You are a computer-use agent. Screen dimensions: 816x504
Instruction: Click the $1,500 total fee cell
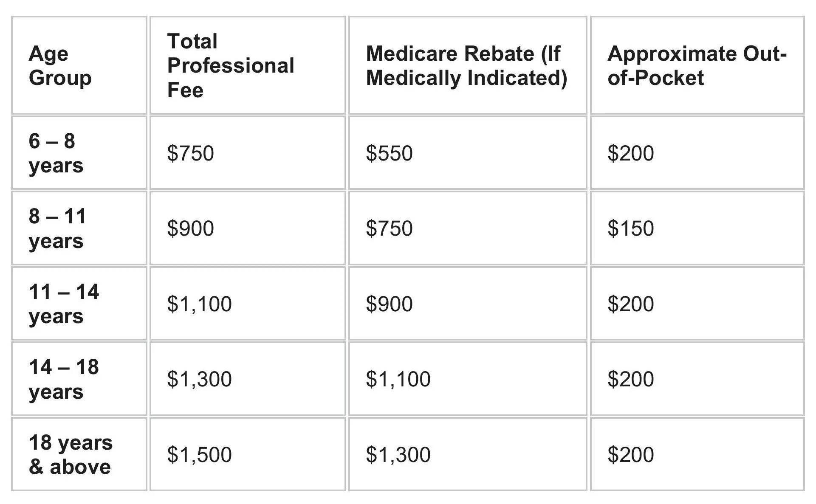[x=199, y=454]
